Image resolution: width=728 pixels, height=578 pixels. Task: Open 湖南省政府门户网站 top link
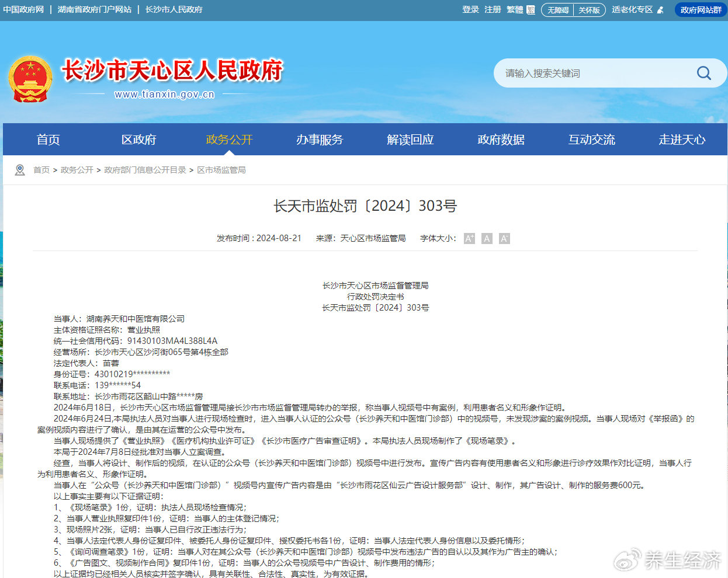coord(95,9)
